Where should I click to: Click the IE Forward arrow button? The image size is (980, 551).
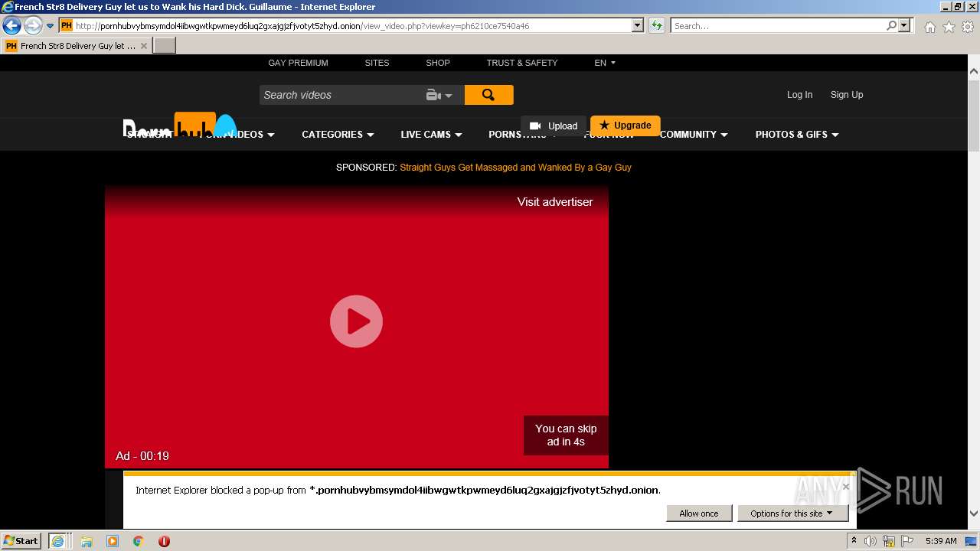[32, 26]
